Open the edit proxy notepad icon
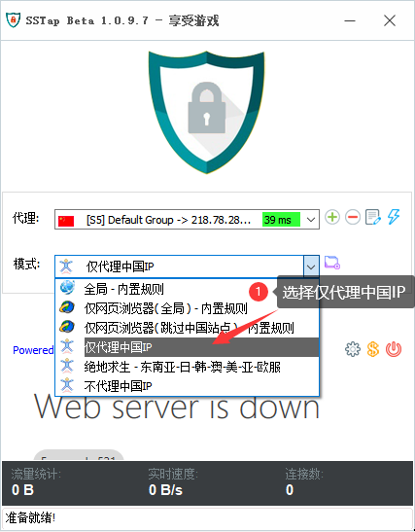Screen dimensions: 415x532 tap(372, 217)
